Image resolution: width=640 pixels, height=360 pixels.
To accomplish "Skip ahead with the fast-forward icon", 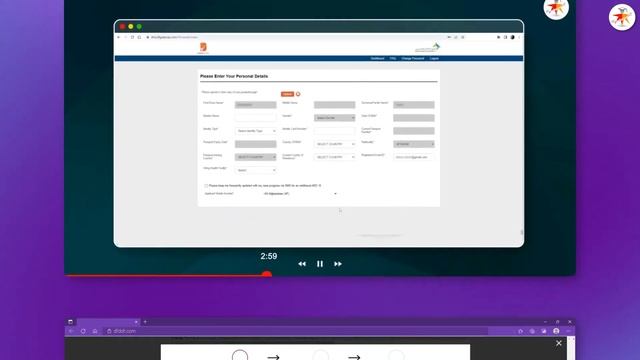I will [x=338, y=264].
